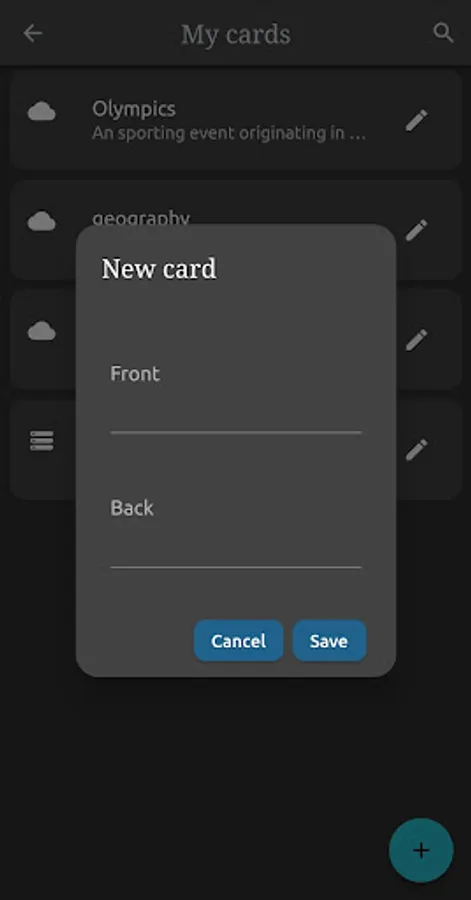Tap the pencil beside the stacked-disks deck

[x=416, y=449]
